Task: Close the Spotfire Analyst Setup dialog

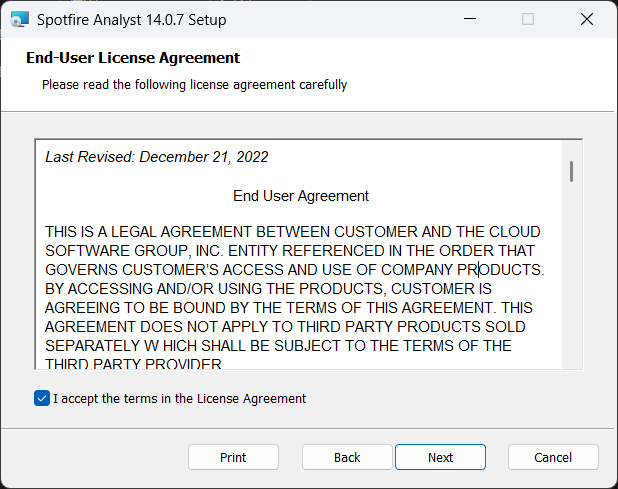Action: [x=585, y=19]
